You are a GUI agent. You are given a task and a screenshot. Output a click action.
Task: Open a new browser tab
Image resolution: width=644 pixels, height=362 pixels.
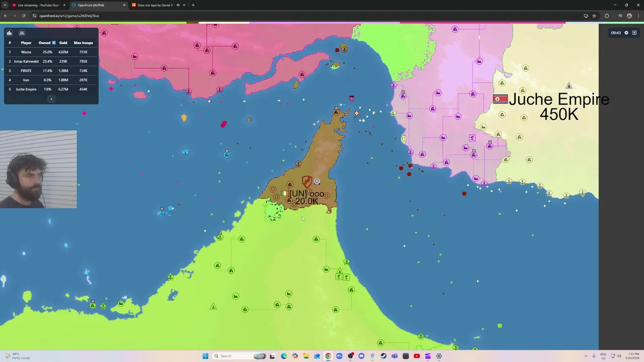(193, 5)
